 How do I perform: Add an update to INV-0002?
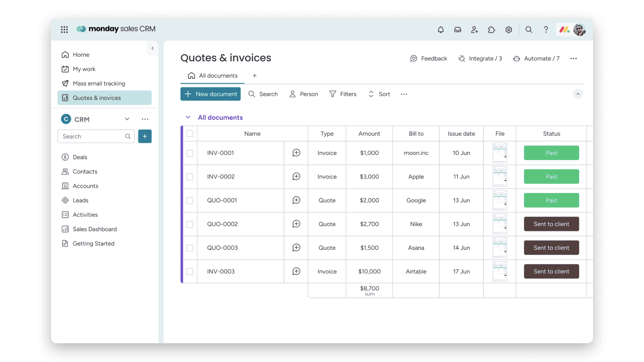[x=296, y=177]
